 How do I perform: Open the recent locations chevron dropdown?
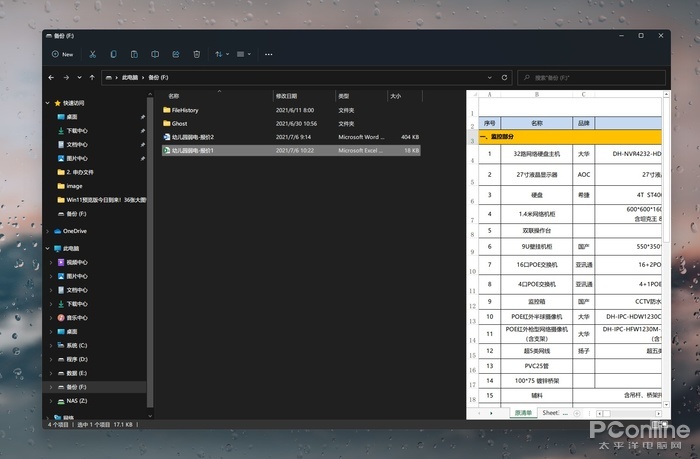pyautogui.click(x=79, y=76)
